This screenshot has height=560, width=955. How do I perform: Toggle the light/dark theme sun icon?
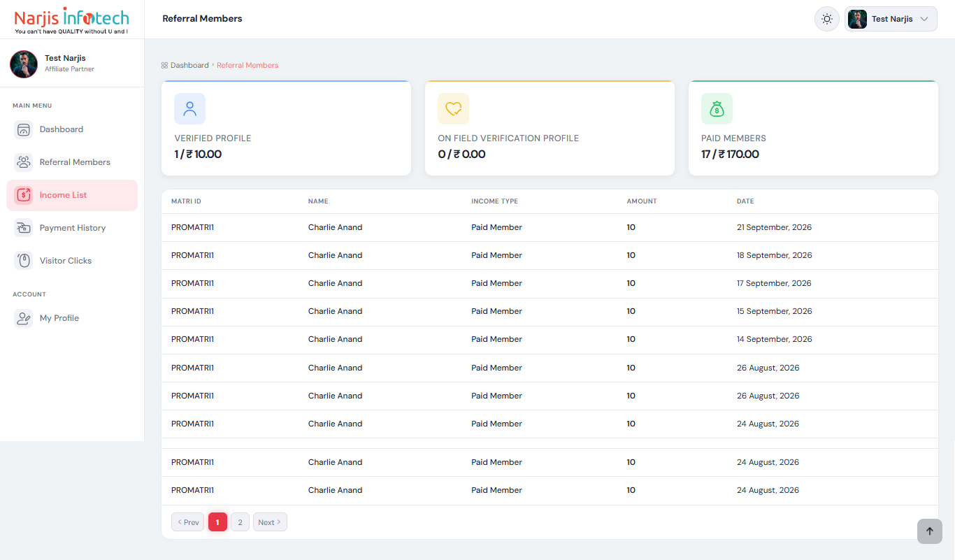tap(827, 19)
